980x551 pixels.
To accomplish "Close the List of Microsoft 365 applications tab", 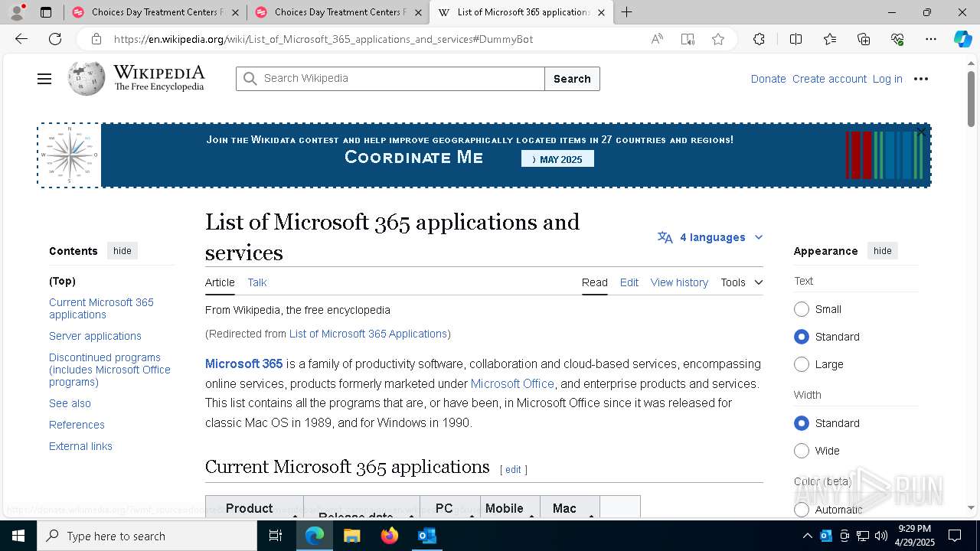I will point(601,12).
